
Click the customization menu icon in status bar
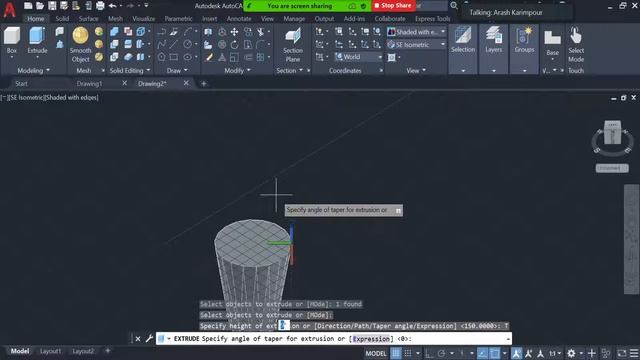[x=634, y=353]
